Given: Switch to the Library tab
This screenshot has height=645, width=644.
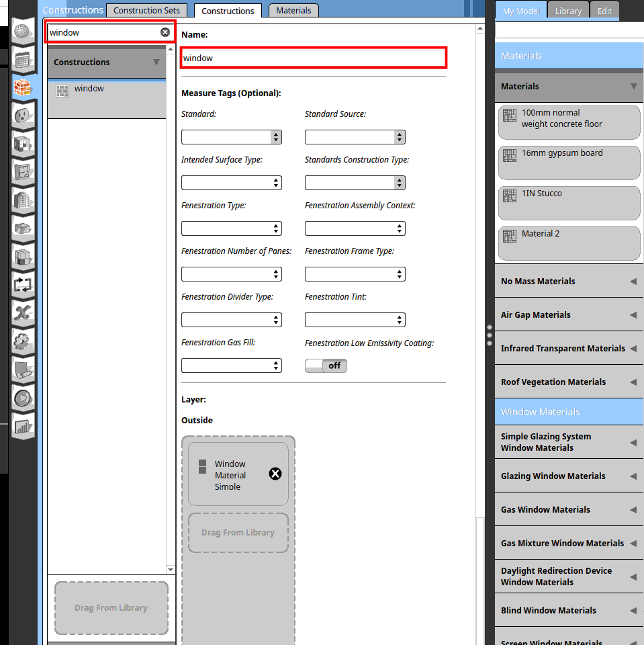Looking at the screenshot, I should (x=568, y=11).
